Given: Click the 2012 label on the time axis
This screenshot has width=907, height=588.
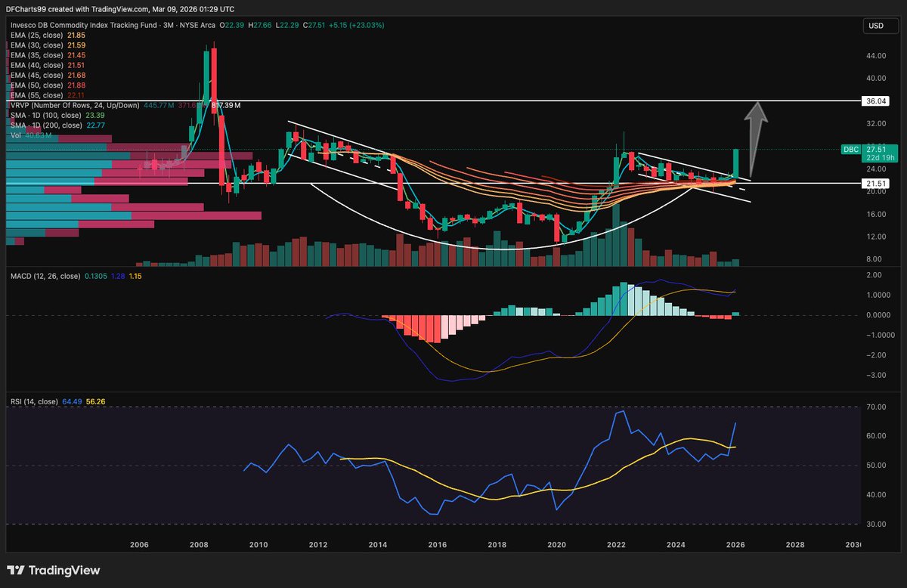Looking at the screenshot, I should [x=318, y=544].
